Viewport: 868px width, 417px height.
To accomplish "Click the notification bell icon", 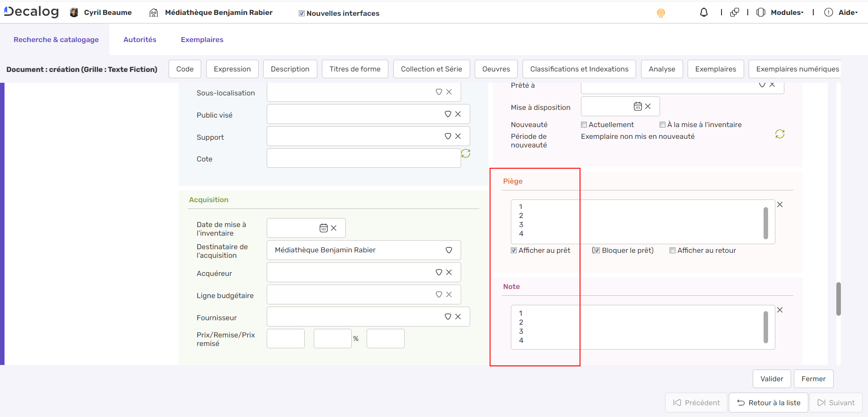I will (703, 13).
